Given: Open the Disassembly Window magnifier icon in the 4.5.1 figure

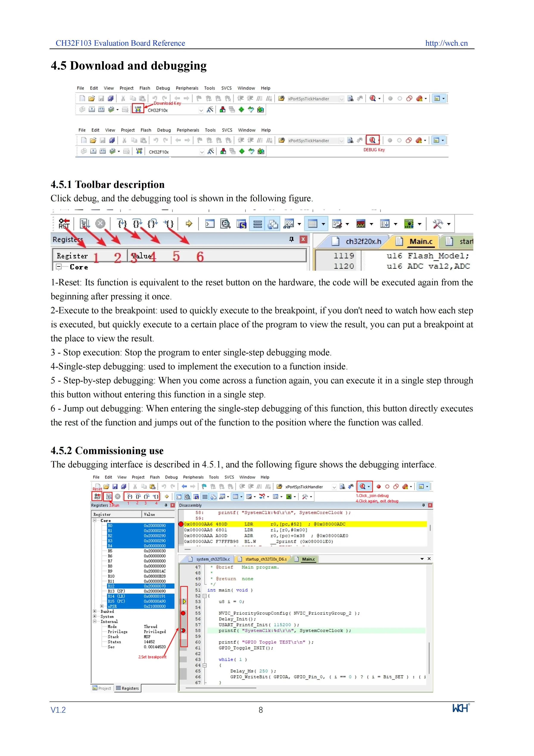Looking at the screenshot, I should [x=225, y=224].
